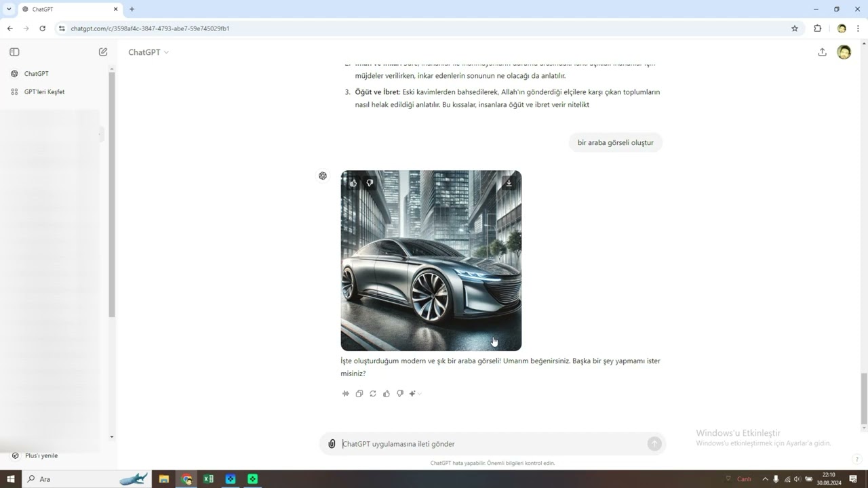Reload the page with the refresh icon
The image size is (868, 488).
tap(42, 28)
